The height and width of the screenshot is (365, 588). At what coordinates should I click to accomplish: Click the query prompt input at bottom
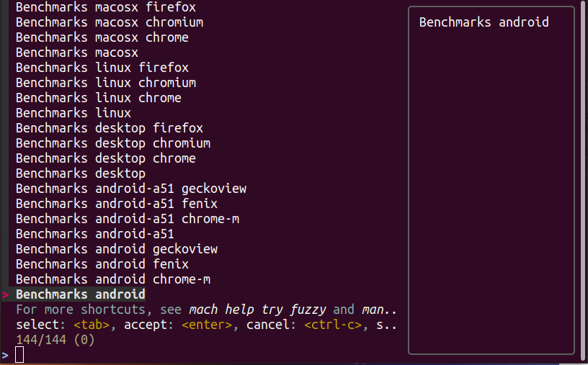pyautogui.click(x=20, y=354)
